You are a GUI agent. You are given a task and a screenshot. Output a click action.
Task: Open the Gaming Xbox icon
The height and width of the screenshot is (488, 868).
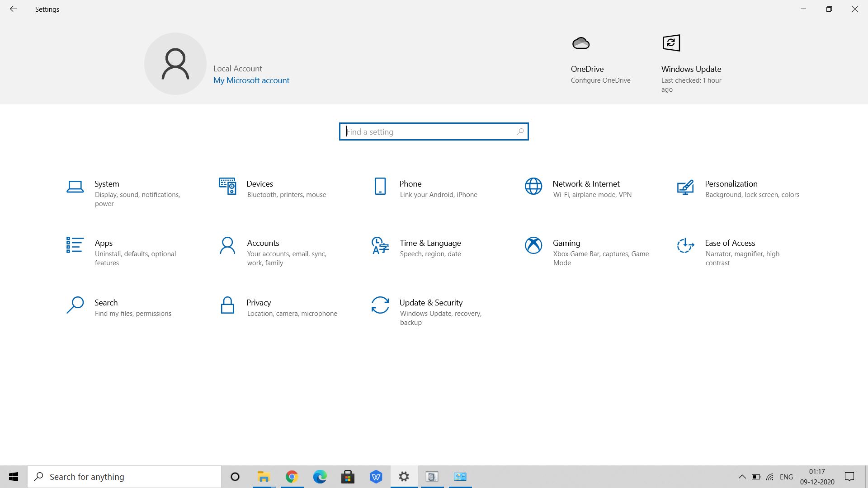533,245
